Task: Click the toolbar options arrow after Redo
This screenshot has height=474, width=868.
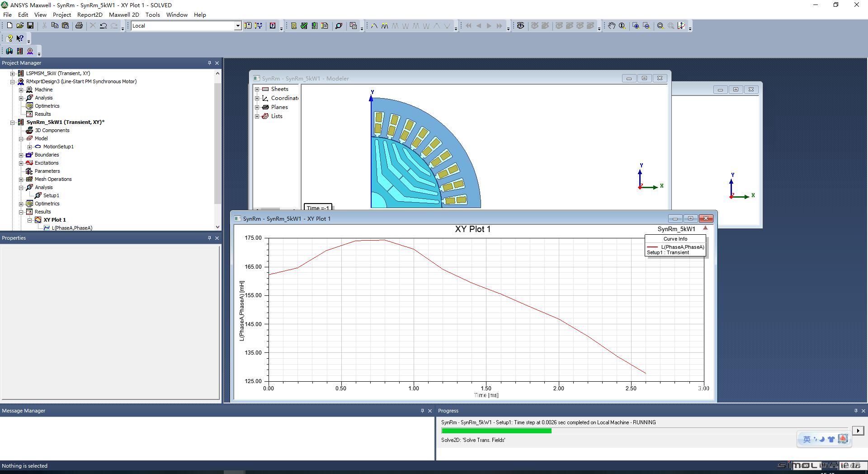Action: 123,28
